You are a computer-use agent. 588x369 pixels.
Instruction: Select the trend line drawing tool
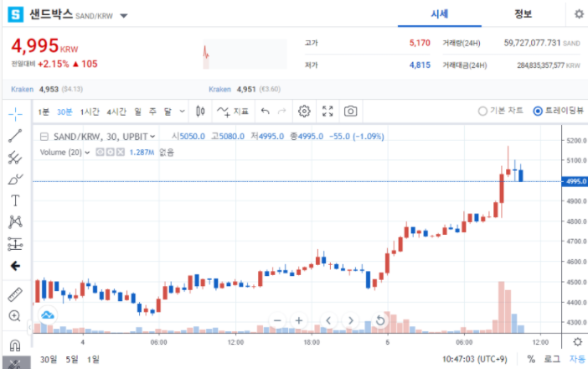[x=15, y=136]
